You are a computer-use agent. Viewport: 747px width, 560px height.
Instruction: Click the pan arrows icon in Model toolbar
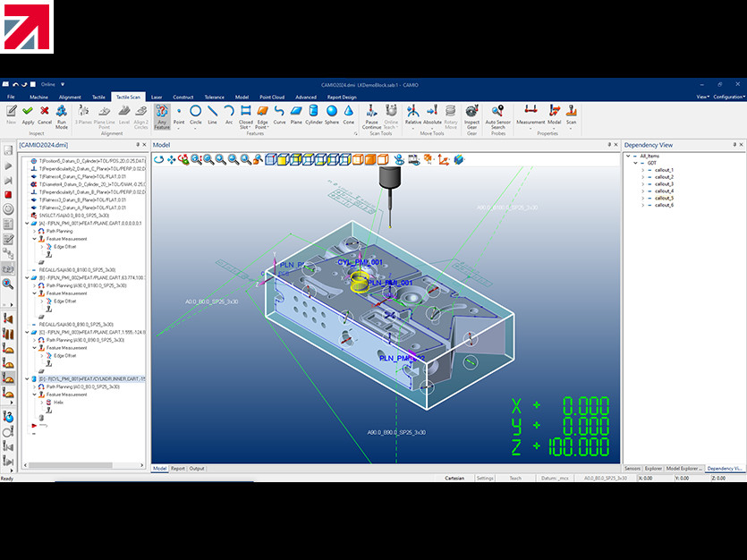click(171, 159)
